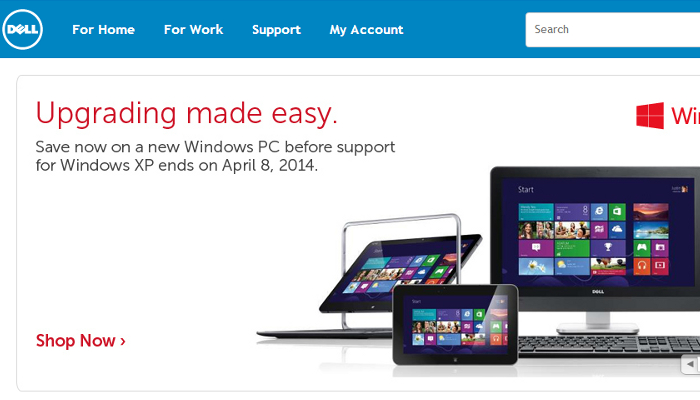This screenshot has height=400, width=700.
Task: Open the For Home menu
Action: 104,29
